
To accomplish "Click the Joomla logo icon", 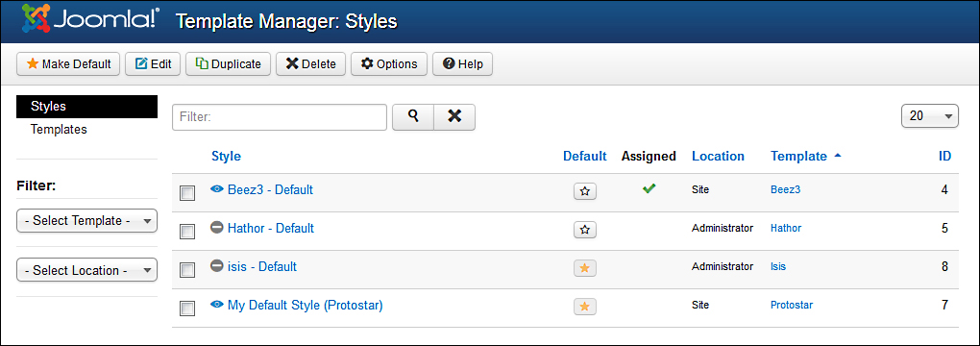I will 36,19.
